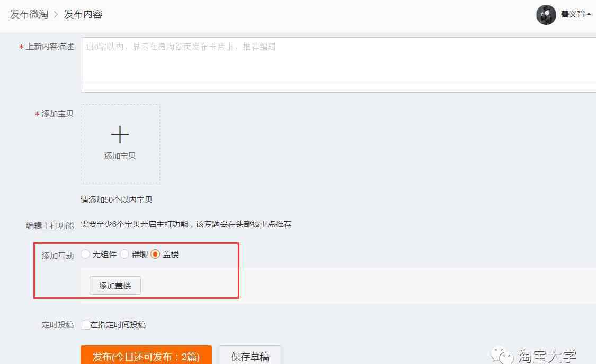Screen dimensions: 596x364
Task: Enable 在指定时间投稿 checkbox
Action: point(85,325)
